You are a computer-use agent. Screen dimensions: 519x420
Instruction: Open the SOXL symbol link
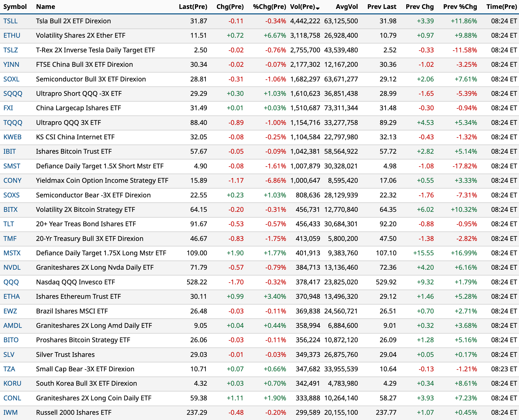[x=11, y=79]
